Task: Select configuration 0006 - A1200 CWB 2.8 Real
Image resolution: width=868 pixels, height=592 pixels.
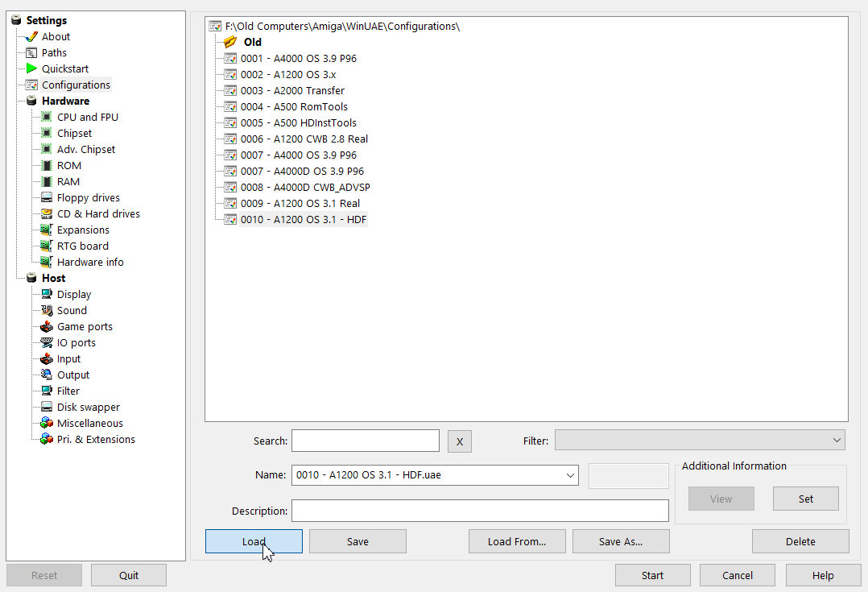Action: pyautogui.click(x=304, y=139)
